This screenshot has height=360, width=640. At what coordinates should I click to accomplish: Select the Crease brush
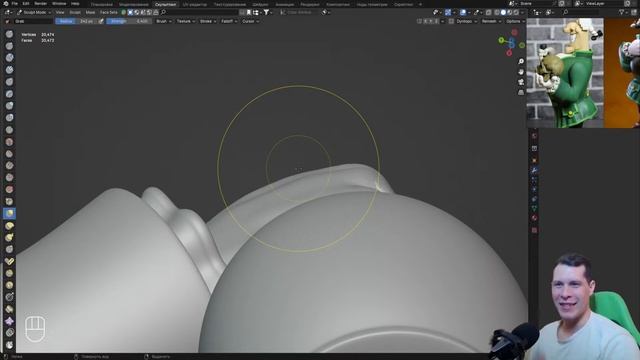click(9, 130)
